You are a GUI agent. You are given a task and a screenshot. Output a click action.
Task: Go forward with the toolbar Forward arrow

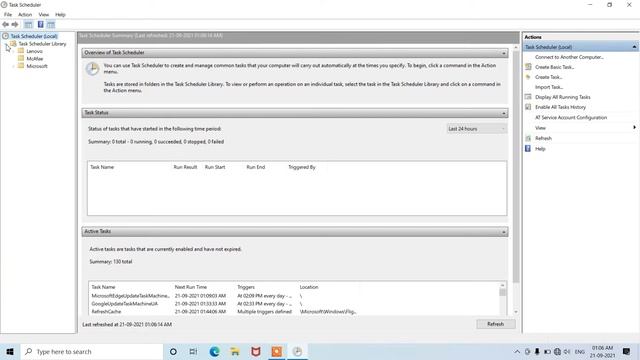pos(15,24)
